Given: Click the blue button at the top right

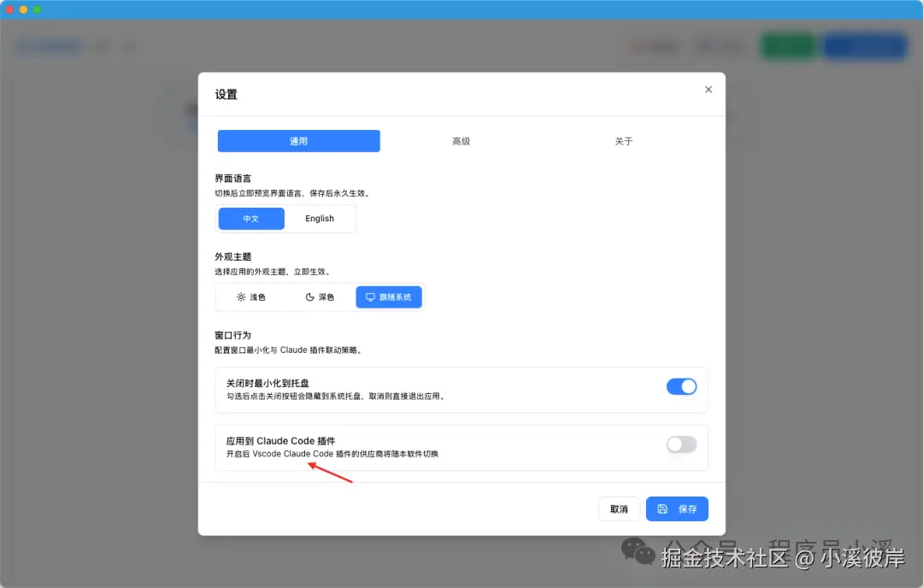Looking at the screenshot, I should coord(865,46).
